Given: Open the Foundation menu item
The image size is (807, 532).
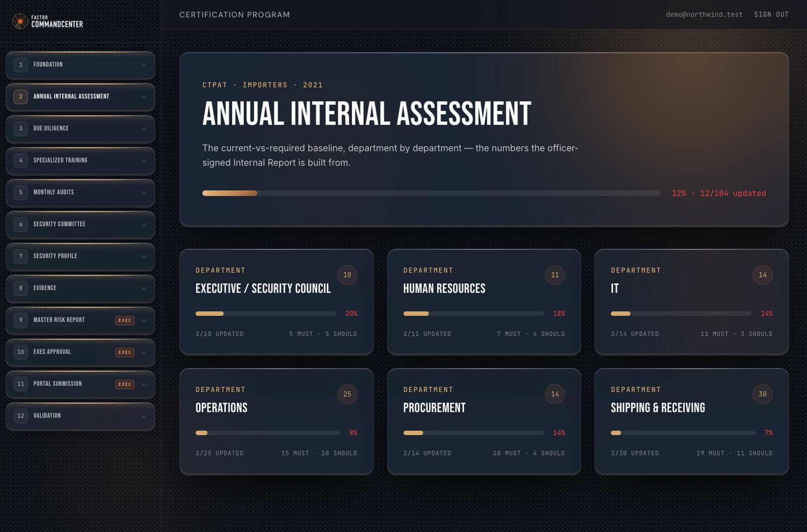Looking at the screenshot, I should pyautogui.click(x=80, y=65).
